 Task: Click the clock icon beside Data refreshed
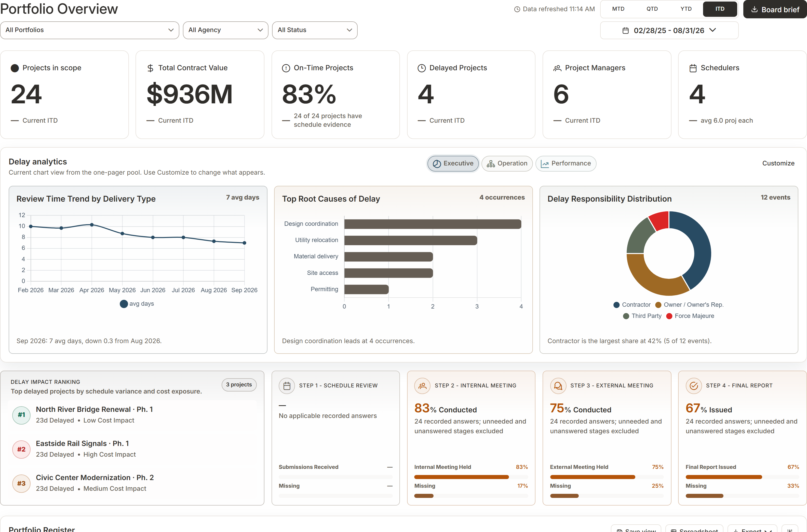pyautogui.click(x=517, y=9)
